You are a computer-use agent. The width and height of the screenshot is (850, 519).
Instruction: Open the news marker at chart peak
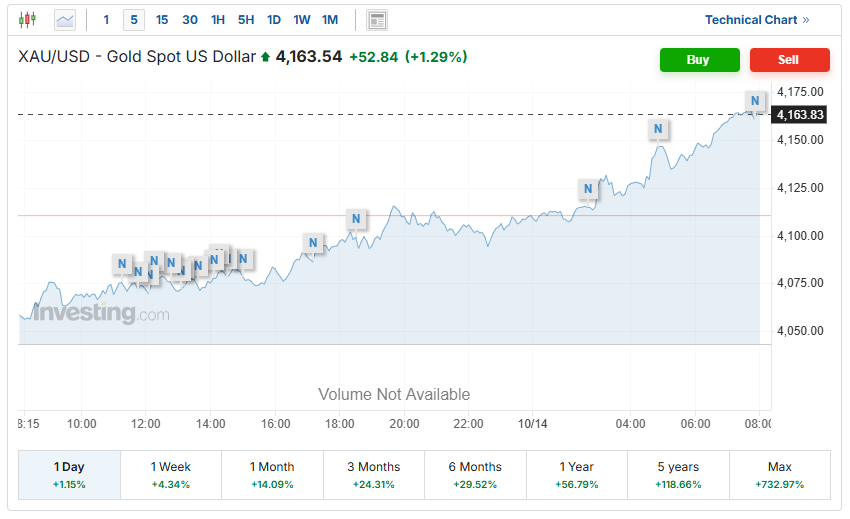coord(755,100)
